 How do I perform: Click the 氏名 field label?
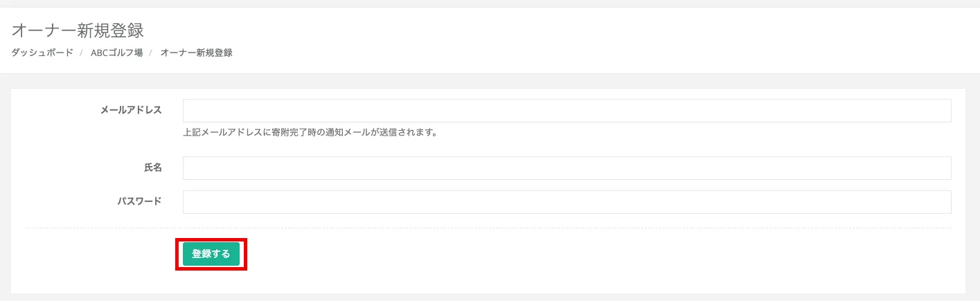click(x=153, y=167)
